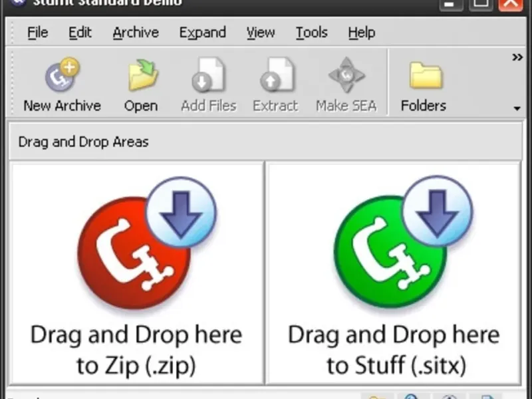Click the Drag and Drop Areas header
The width and height of the screenshot is (532, 399).
tap(265, 142)
